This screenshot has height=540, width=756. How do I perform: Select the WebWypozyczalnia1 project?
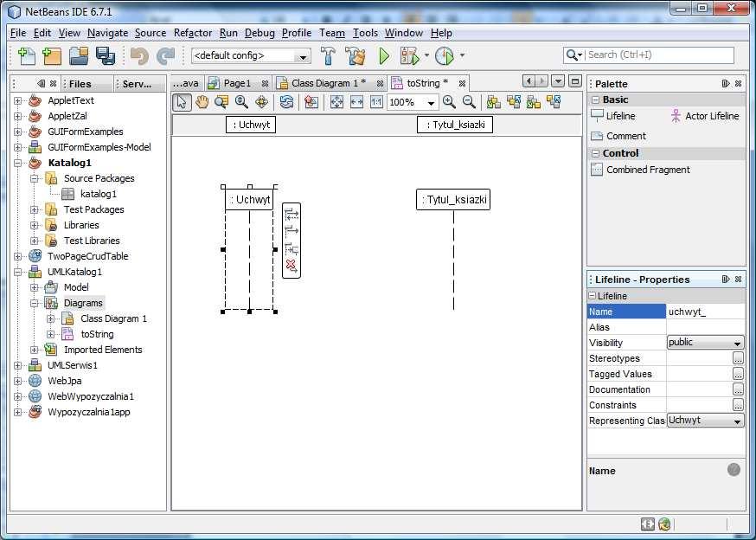click(x=91, y=396)
